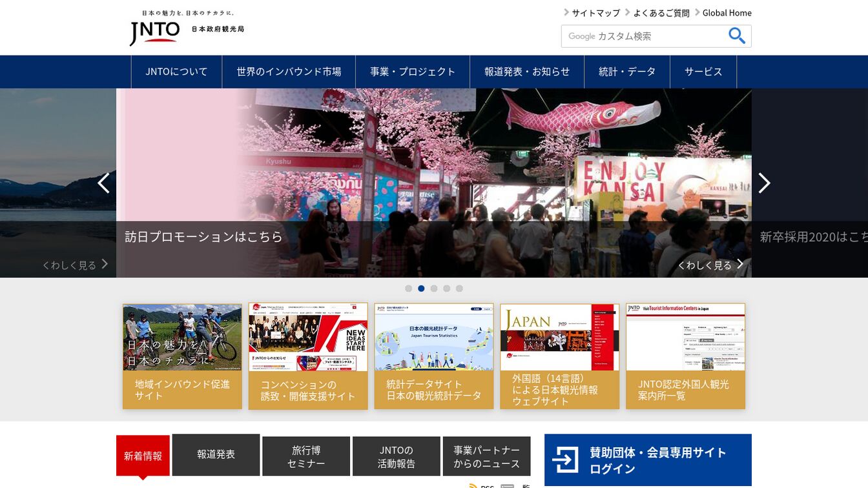This screenshot has width=868, height=488.
Task: Show next carousel slide arrow
Action: tap(764, 183)
